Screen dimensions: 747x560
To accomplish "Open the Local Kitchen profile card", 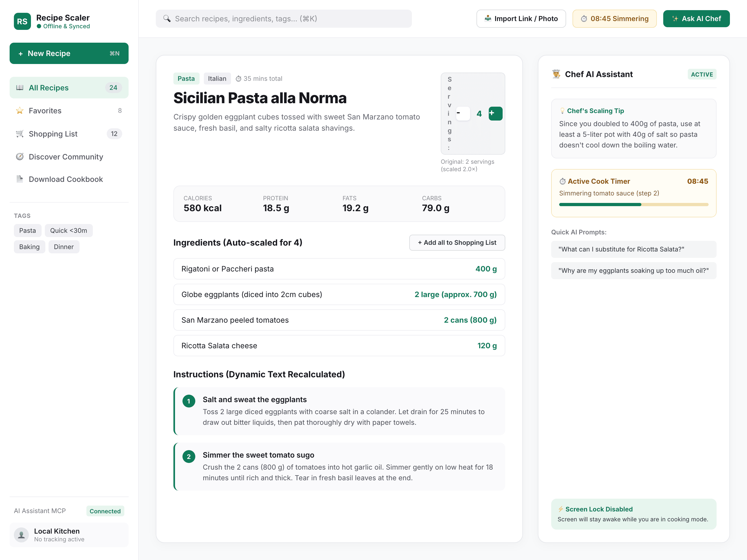I will pos(69,535).
